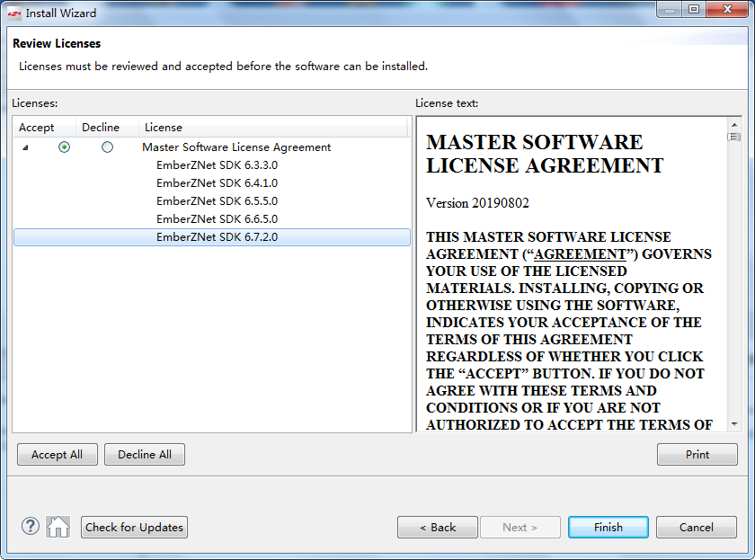Click the license text scrollbar thumb
The height and width of the screenshot is (560, 755).
coord(734,138)
